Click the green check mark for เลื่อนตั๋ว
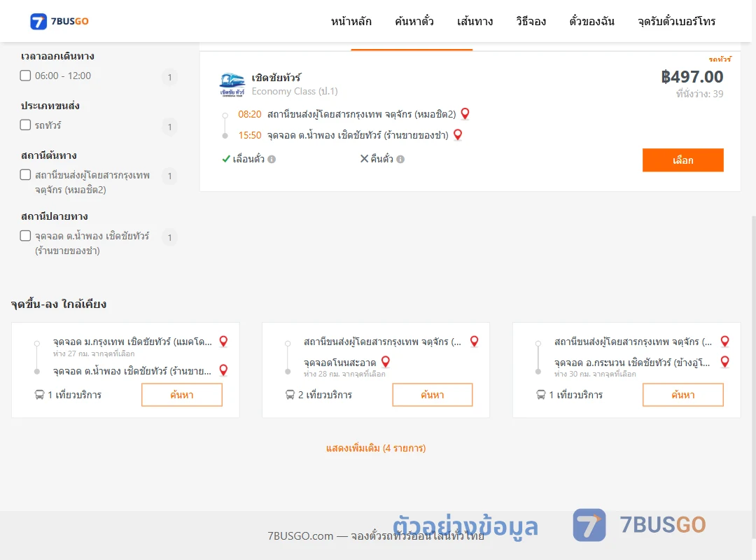756x560 pixels. (225, 159)
